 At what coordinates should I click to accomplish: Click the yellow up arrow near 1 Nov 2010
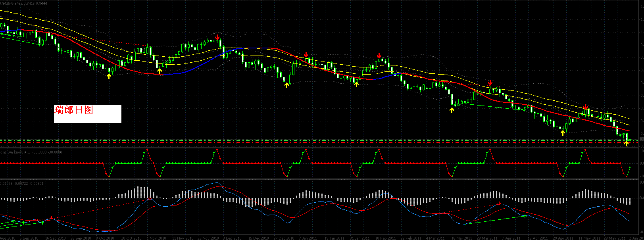(160, 71)
